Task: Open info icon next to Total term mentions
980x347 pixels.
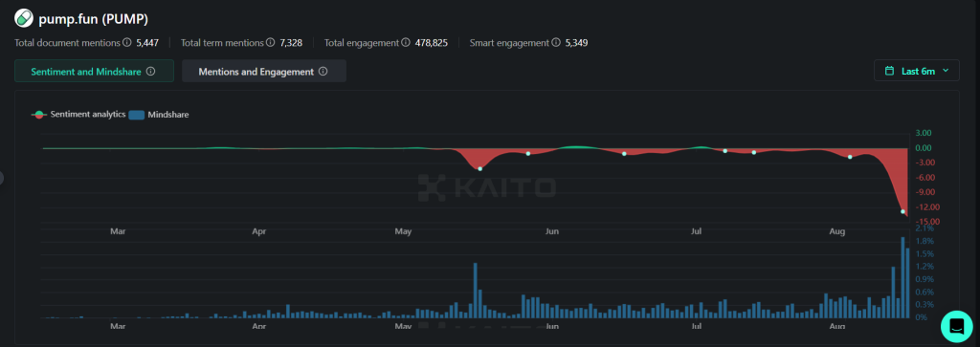Action: [271, 42]
